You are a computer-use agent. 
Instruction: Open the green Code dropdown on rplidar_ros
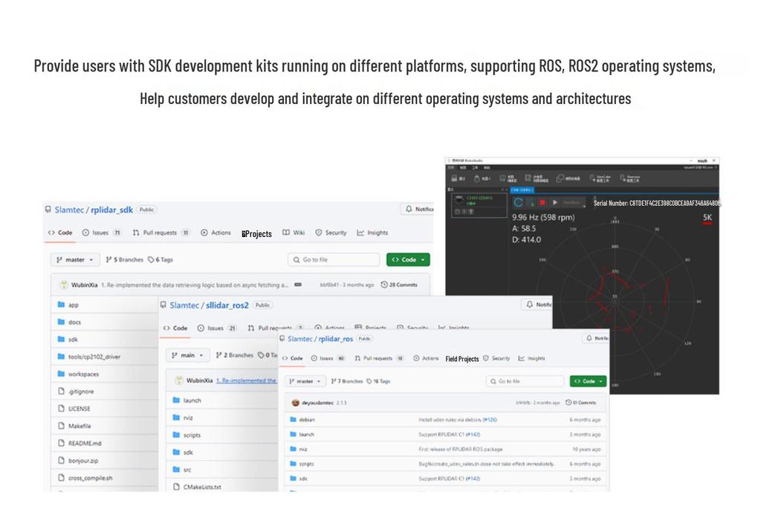click(x=589, y=381)
